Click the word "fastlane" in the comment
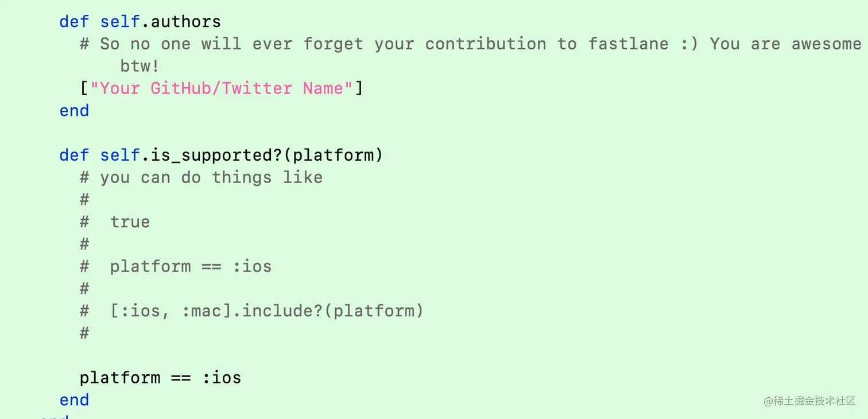Viewport: 868px width, 419px height. coord(628,44)
